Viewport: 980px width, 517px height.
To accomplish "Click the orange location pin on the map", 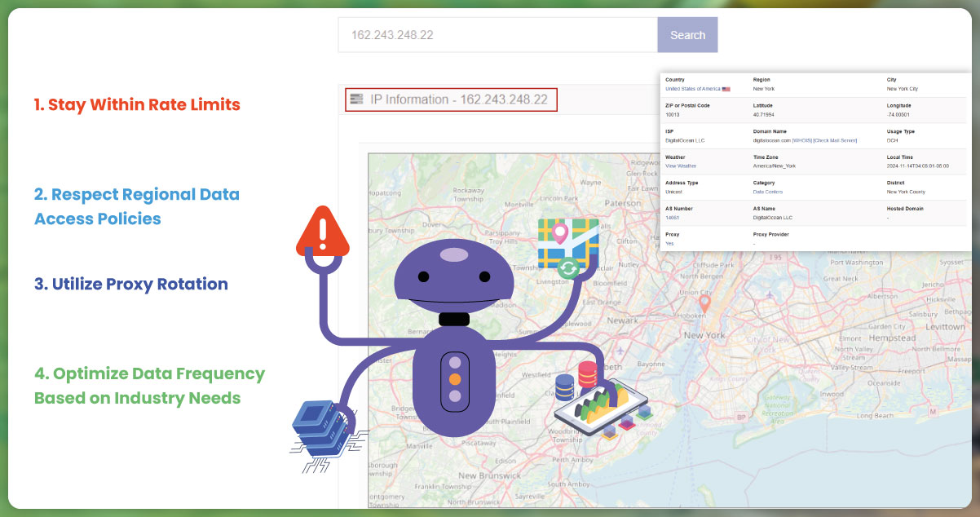I will pyautogui.click(x=705, y=305).
